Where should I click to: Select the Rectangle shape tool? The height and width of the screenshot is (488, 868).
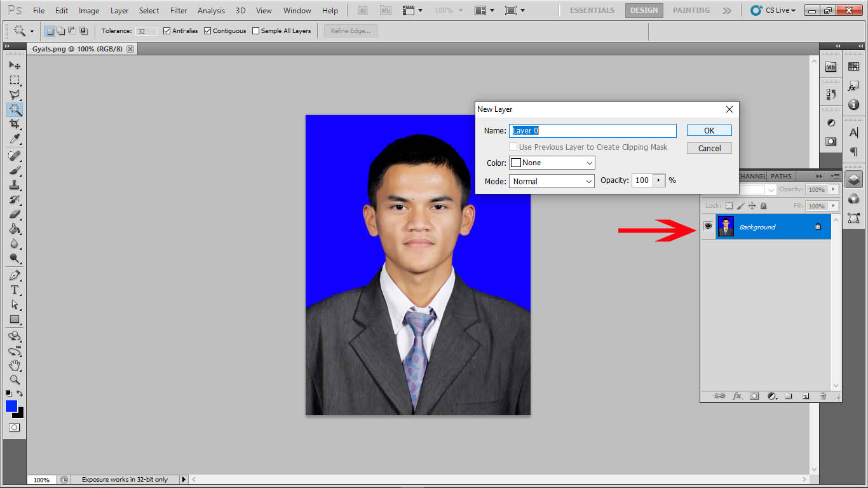coord(15,320)
